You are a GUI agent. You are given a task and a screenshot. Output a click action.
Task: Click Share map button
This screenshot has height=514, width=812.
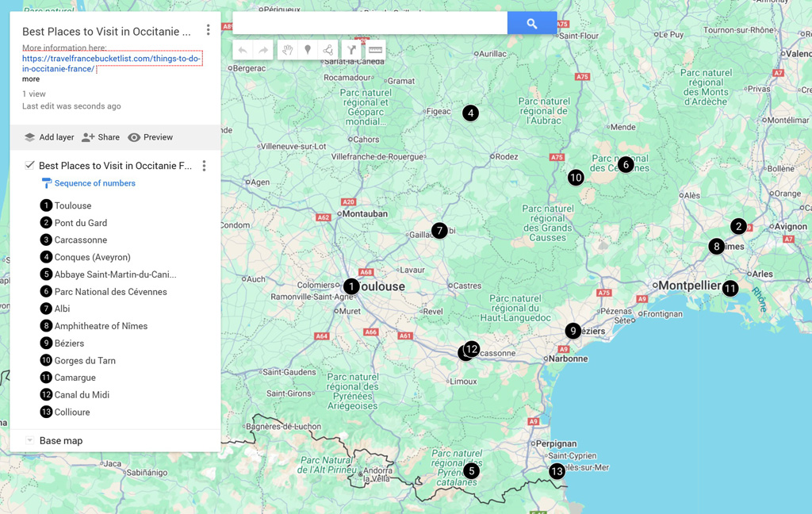coord(101,137)
